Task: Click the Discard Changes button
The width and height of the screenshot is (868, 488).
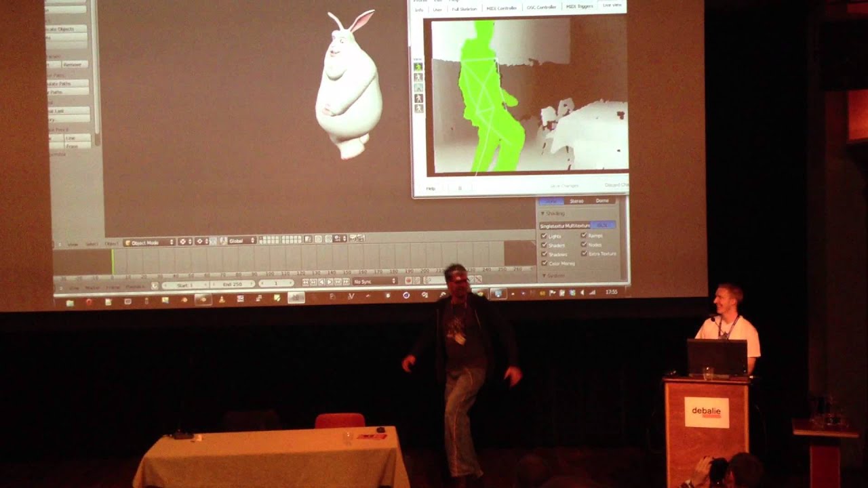Action: coord(616,185)
